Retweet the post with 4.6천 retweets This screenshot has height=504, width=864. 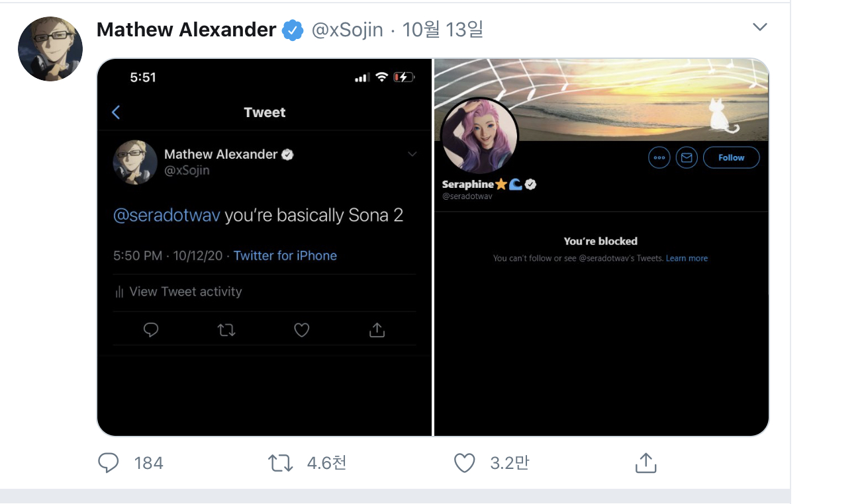pyautogui.click(x=281, y=463)
